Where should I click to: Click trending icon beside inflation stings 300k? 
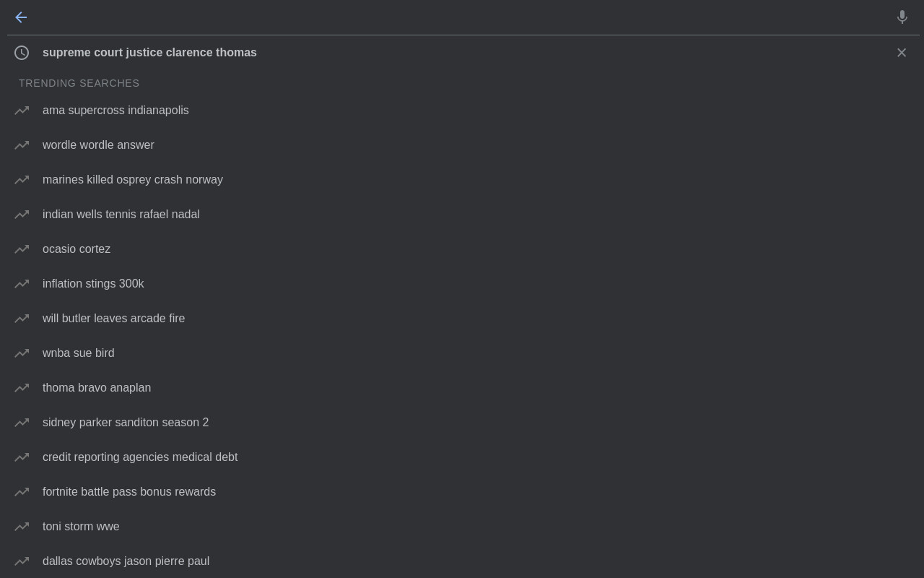(x=22, y=284)
